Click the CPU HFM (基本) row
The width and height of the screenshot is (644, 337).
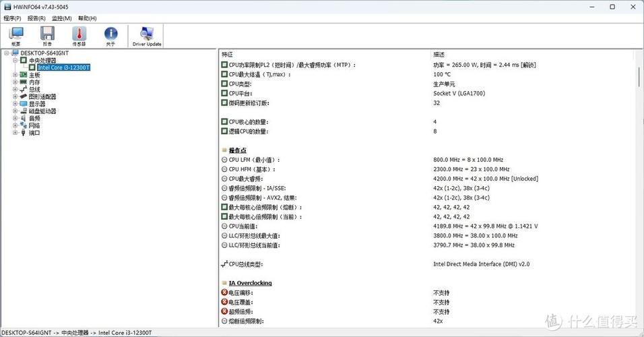coord(428,169)
